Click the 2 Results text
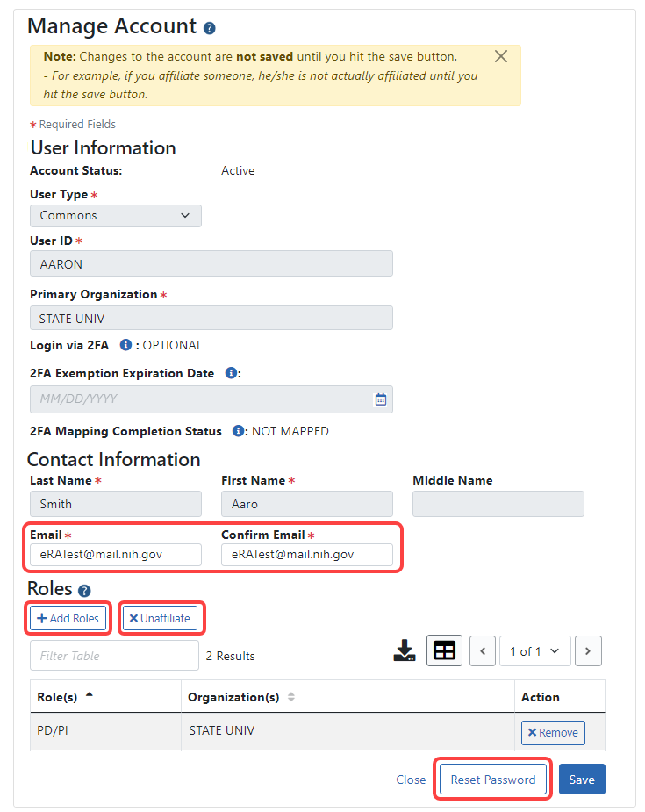The width and height of the screenshot is (645, 812). click(x=230, y=656)
